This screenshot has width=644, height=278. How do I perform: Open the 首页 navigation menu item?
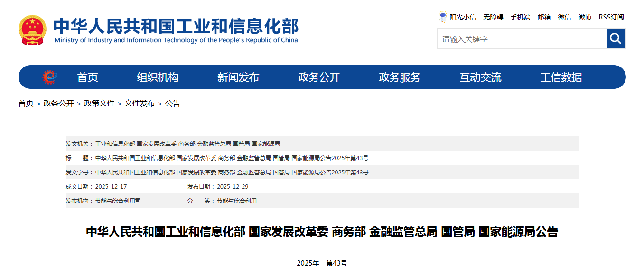click(87, 77)
